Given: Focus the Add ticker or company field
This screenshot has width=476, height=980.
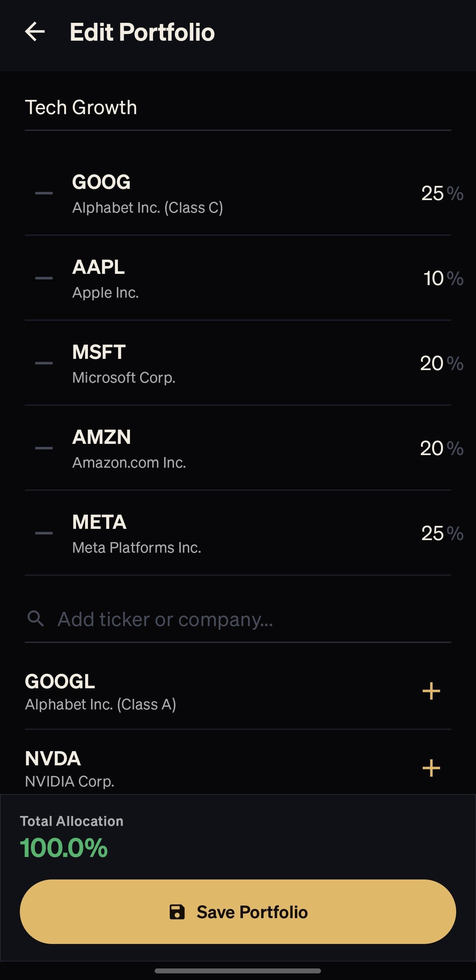Looking at the screenshot, I should coord(243,619).
